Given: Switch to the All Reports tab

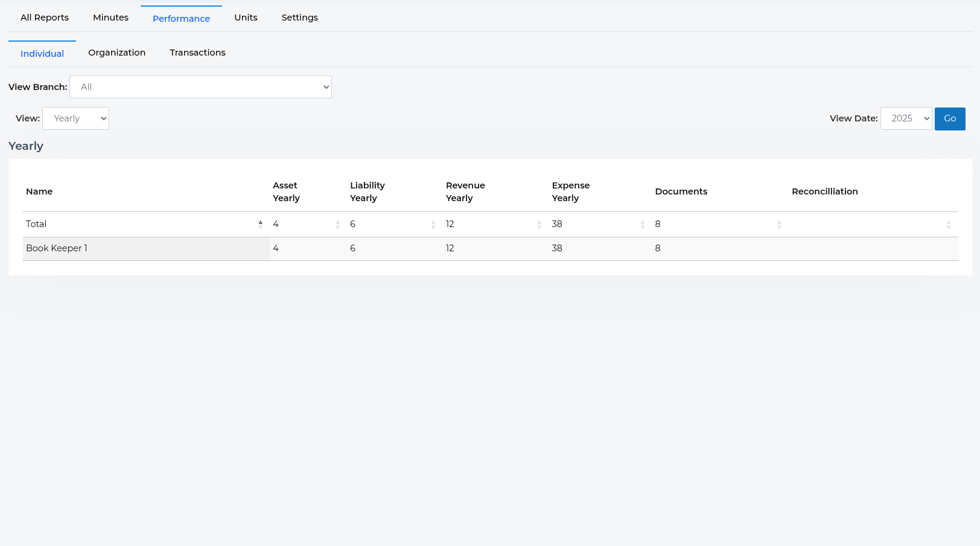Looking at the screenshot, I should coord(45,18).
